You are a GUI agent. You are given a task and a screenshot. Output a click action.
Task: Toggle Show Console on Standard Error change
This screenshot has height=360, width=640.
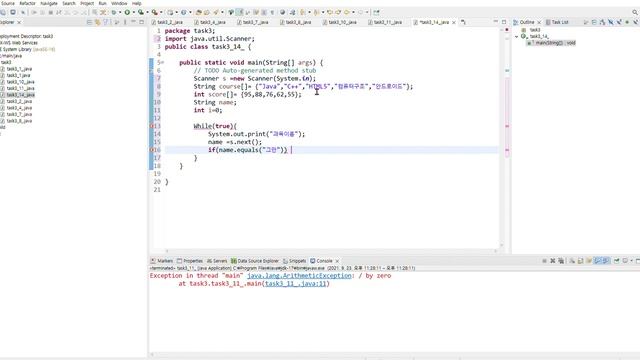(607, 260)
